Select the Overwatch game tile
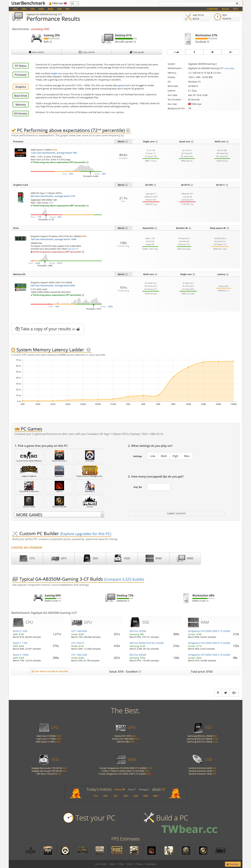The image size is (251, 868). tap(90, 456)
